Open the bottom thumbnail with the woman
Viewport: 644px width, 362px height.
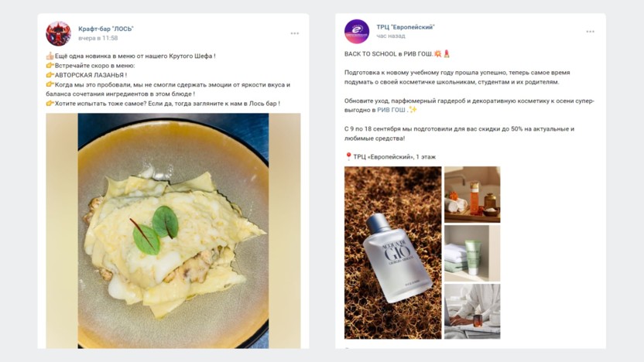pyautogui.click(x=472, y=311)
